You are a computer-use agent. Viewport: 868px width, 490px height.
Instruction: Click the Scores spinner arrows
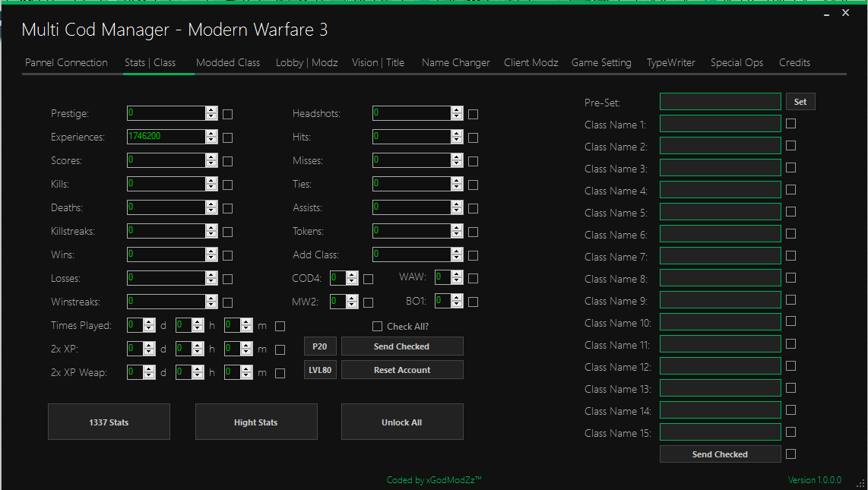pyautogui.click(x=211, y=160)
